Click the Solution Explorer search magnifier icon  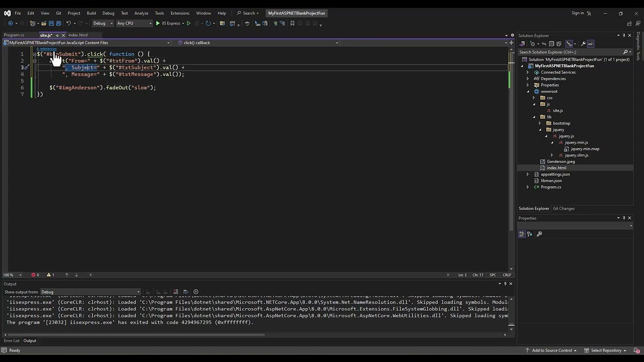(x=625, y=52)
